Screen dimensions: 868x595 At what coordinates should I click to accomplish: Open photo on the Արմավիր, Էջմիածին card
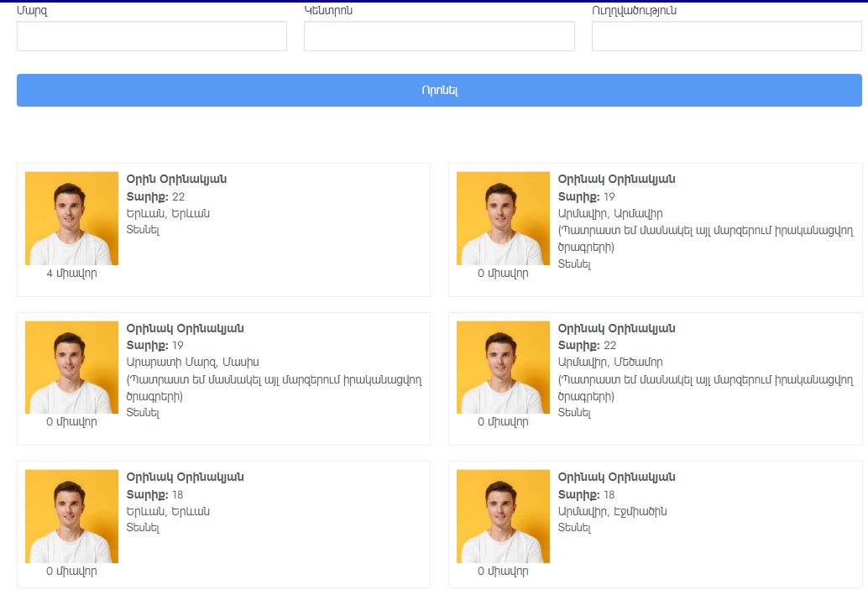[x=503, y=516]
